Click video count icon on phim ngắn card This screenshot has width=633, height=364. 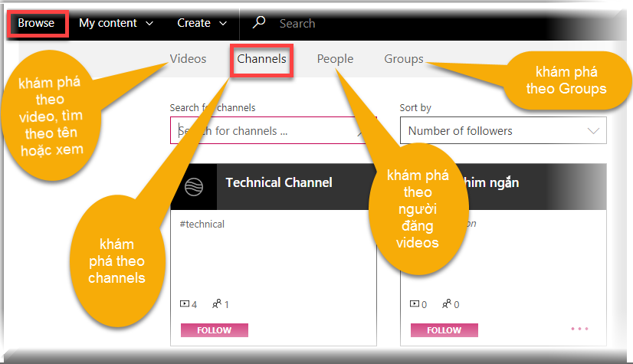415,304
